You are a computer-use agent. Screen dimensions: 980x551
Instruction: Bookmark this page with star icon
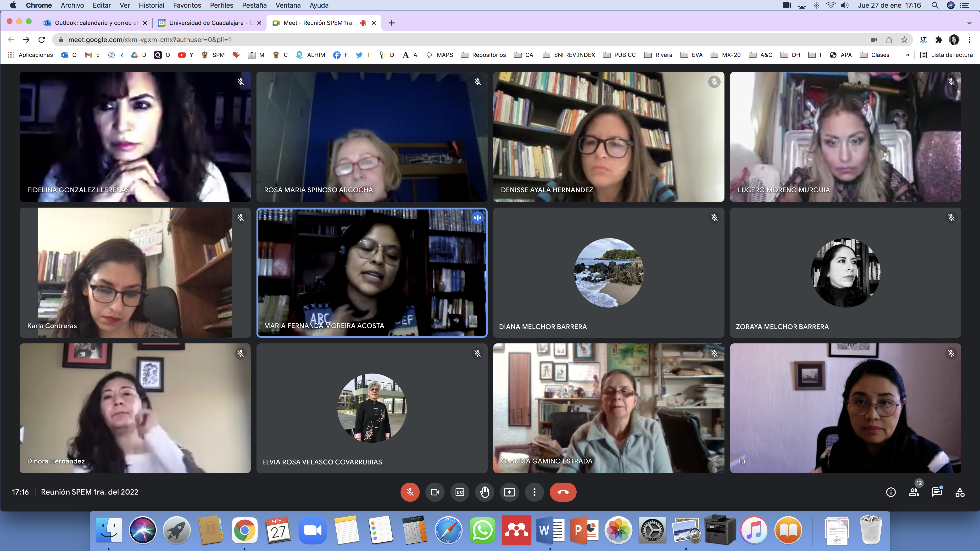pyautogui.click(x=904, y=39)
